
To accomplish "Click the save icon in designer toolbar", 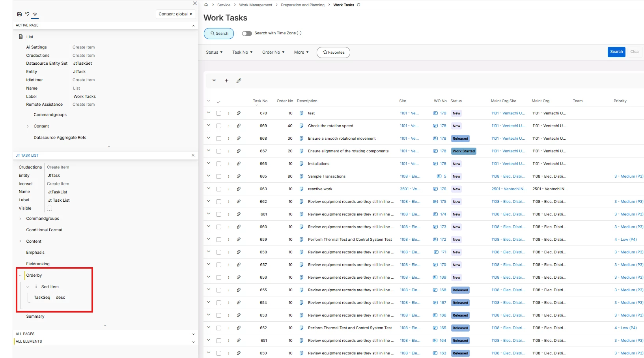I will coord(19,14).
